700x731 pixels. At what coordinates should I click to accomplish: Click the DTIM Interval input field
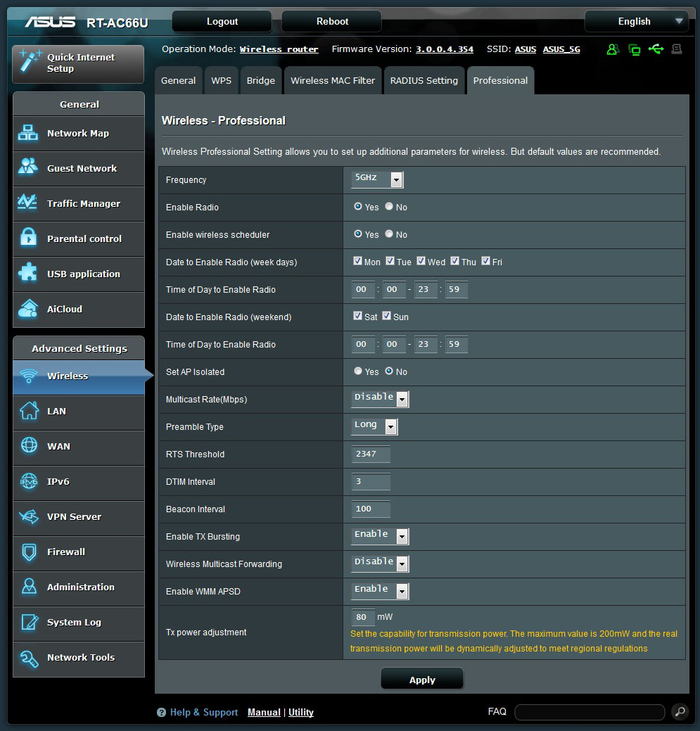click(x=371, y=481)
